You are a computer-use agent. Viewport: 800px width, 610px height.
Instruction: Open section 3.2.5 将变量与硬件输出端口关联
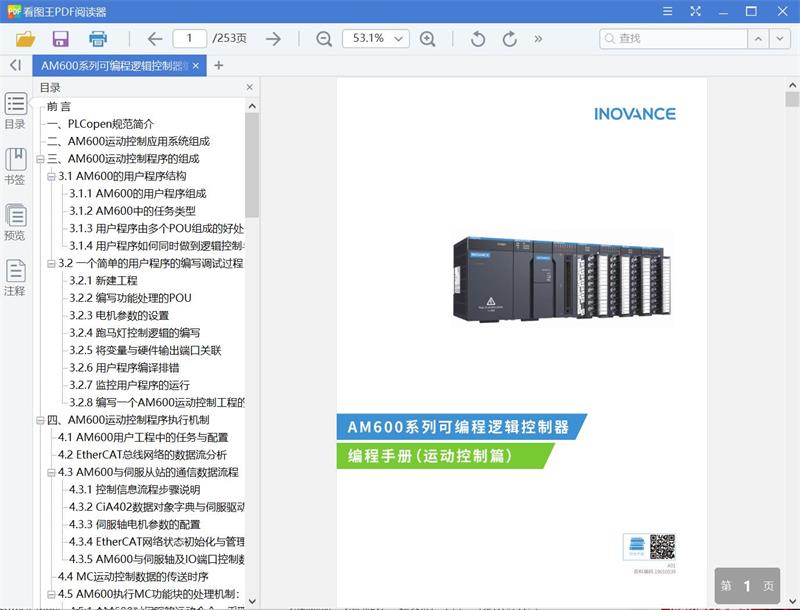(145, 350)
